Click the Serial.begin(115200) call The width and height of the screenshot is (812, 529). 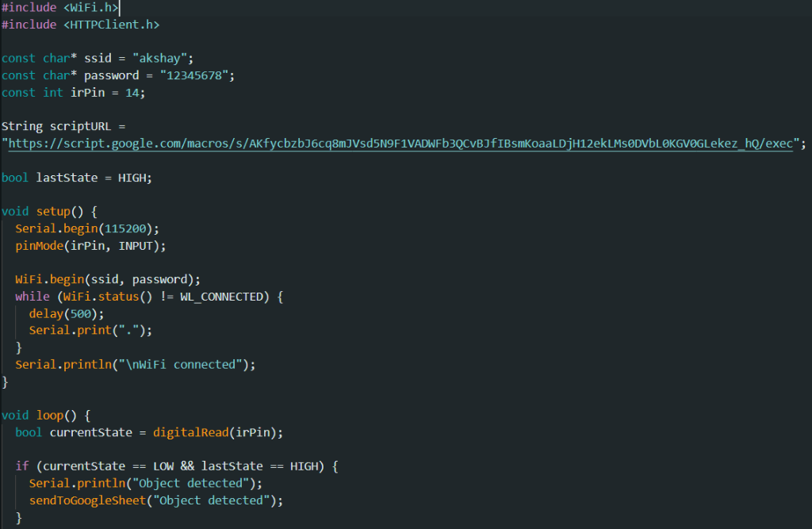[x=87, y=228]
